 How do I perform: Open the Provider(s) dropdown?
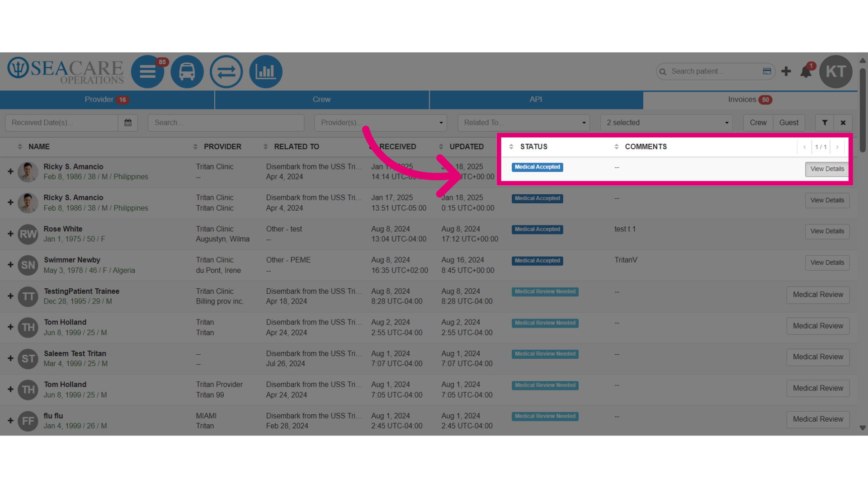[381, 122]
